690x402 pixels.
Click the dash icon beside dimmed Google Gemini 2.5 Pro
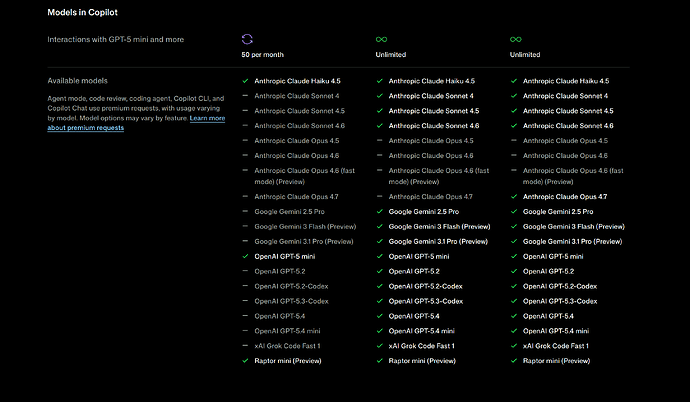click(x=245, y=211)
